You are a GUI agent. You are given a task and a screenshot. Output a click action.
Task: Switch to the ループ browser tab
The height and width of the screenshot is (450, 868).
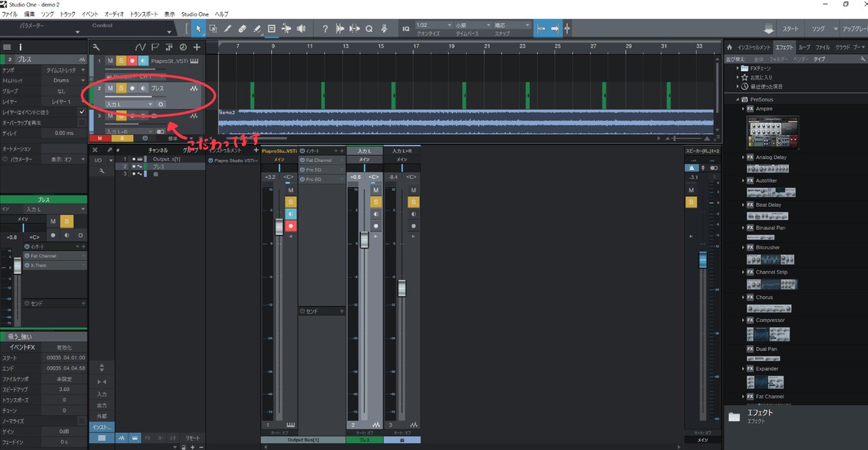(x=804, y=47)
